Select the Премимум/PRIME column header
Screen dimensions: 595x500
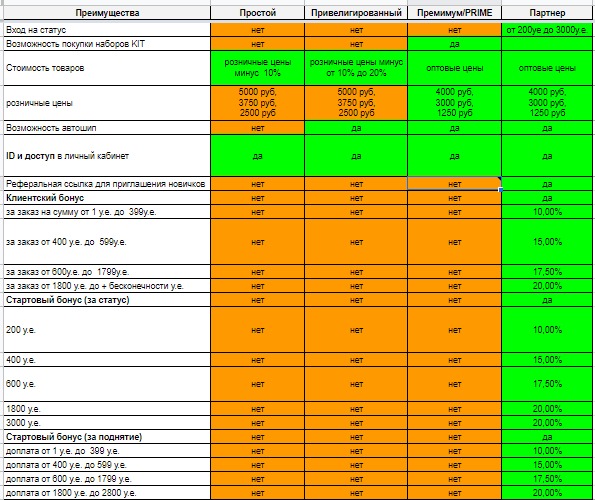(x=454, y=13)
